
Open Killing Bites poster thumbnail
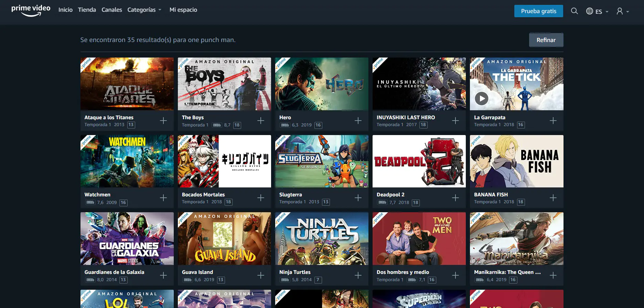(x=224, y=161)
